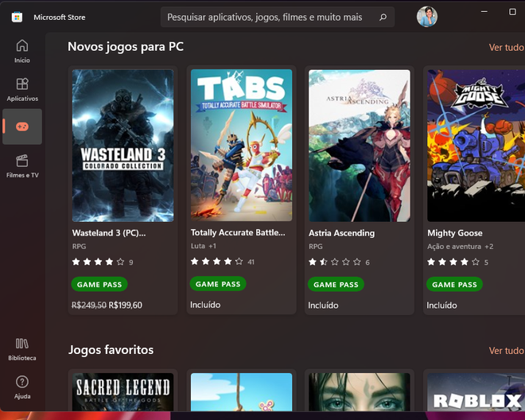This screenshot has height=420, width=525.
Task: Click the Wasteland 3 (PC)... title
Action: pos(109,233)
